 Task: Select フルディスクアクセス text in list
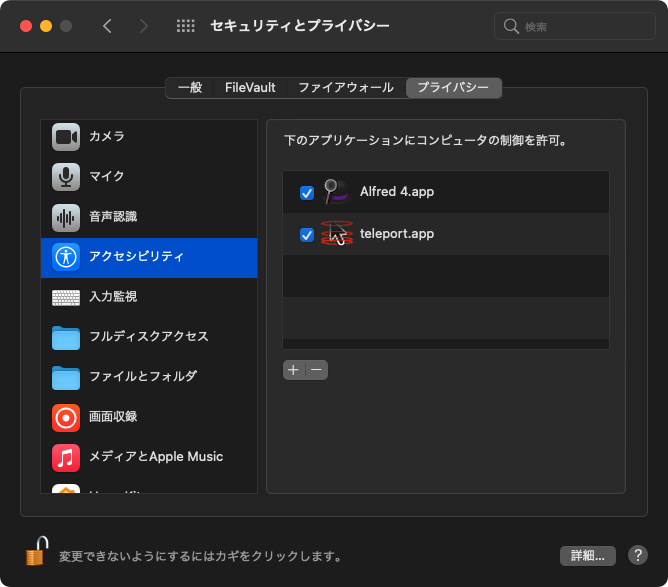[149, 337]
